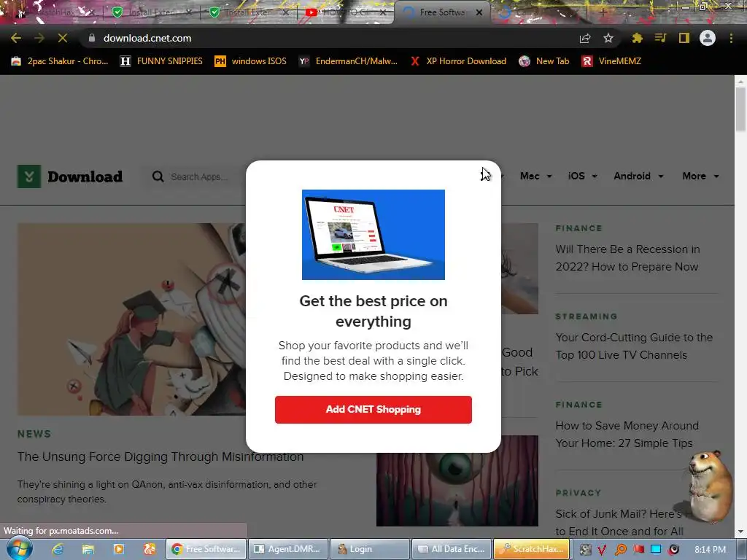
Task: Click the 8:14 PM system clock
Action: coord(711,550)
